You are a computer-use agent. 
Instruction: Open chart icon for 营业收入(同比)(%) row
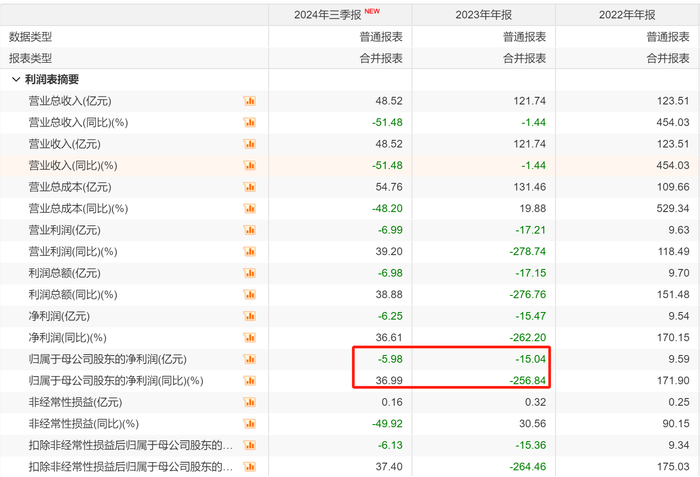pos(250,166)
